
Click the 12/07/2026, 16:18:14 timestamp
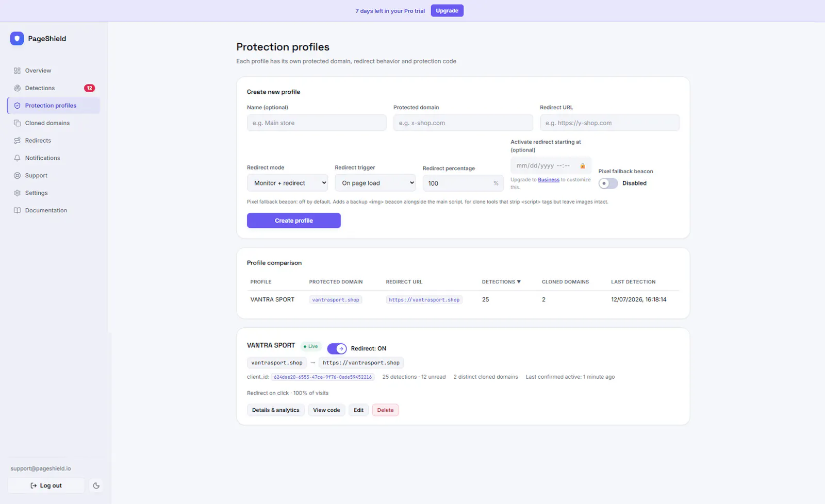pyautogui.click(x=639, y=299)
